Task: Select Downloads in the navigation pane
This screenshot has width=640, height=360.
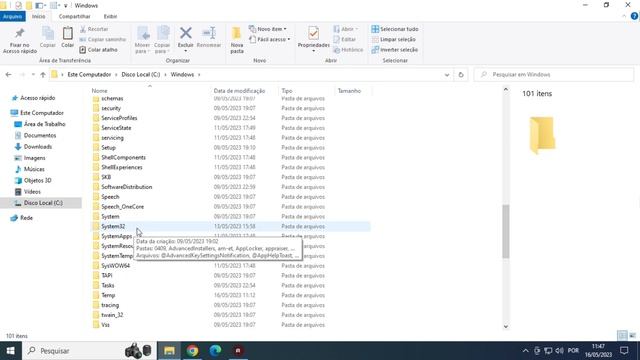Action: (38, 147)
